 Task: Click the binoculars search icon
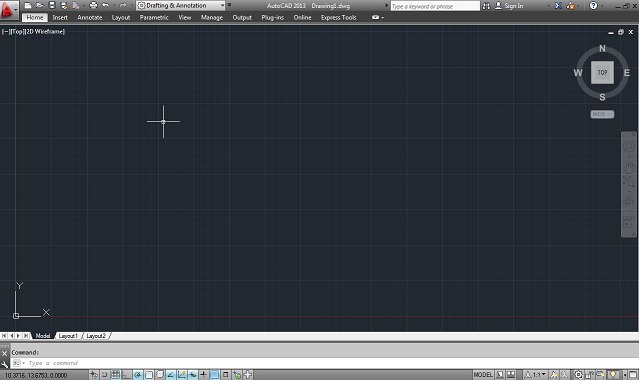pyautogui.click(x=486, y=6)
